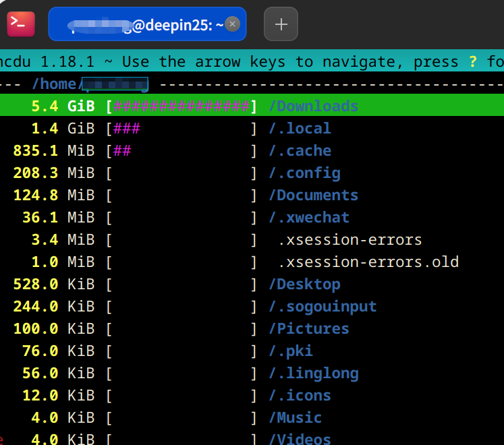Click the 56.0 KiB size value

click(x=59, y=374)
